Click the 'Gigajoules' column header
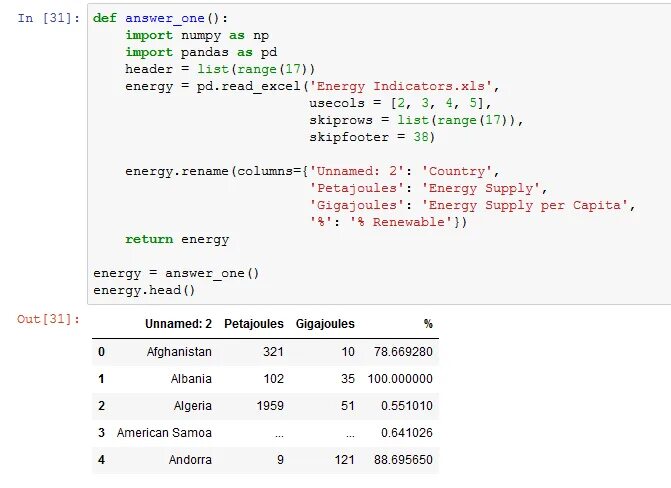The width and height of the screenshot is (671, 488). (325, 324)
